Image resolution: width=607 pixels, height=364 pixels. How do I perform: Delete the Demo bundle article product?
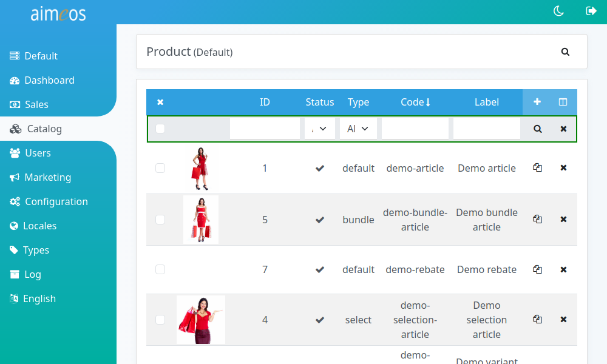pos(564,219)
